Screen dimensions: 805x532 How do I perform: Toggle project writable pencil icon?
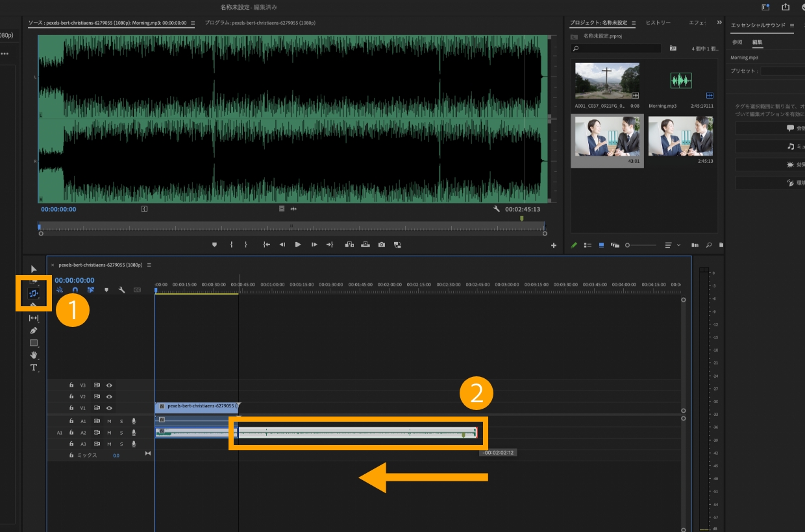[x=574, y=245]
